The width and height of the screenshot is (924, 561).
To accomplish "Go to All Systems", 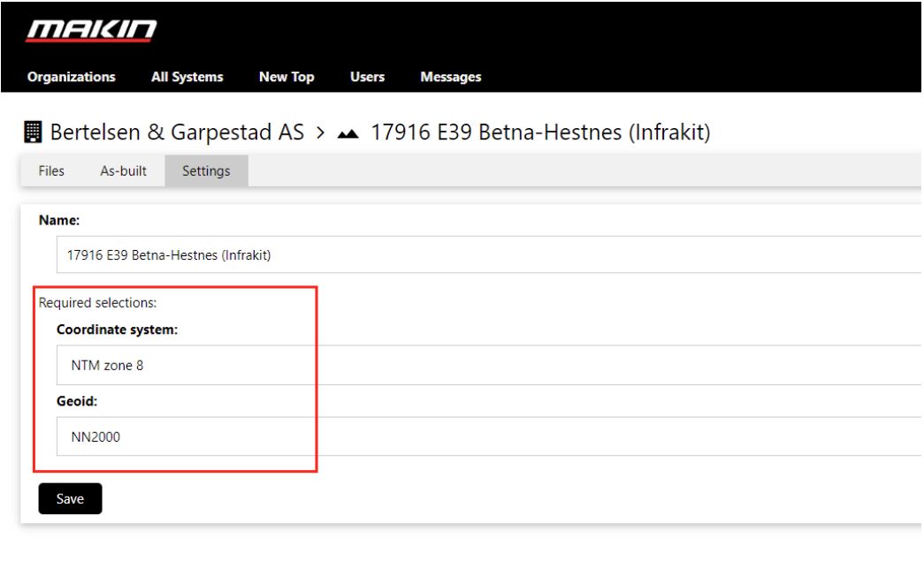I will [x=187, y=77].
